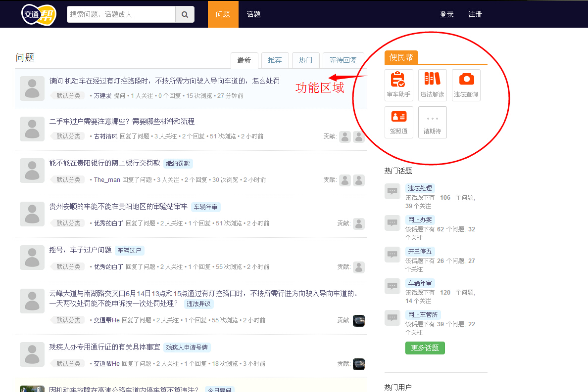588x392 pixels.
Task: Click the 请期待 placeholder tile
Action: tap(432, 122)
